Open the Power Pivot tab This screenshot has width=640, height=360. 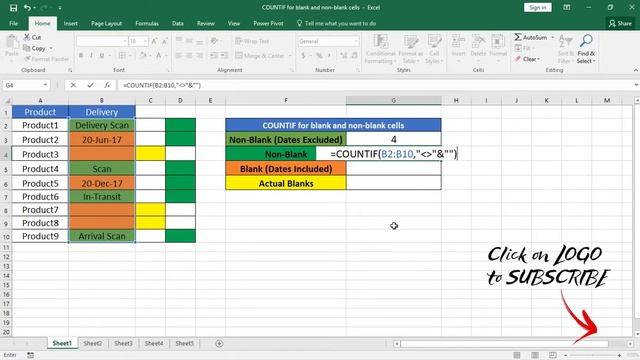268,23
